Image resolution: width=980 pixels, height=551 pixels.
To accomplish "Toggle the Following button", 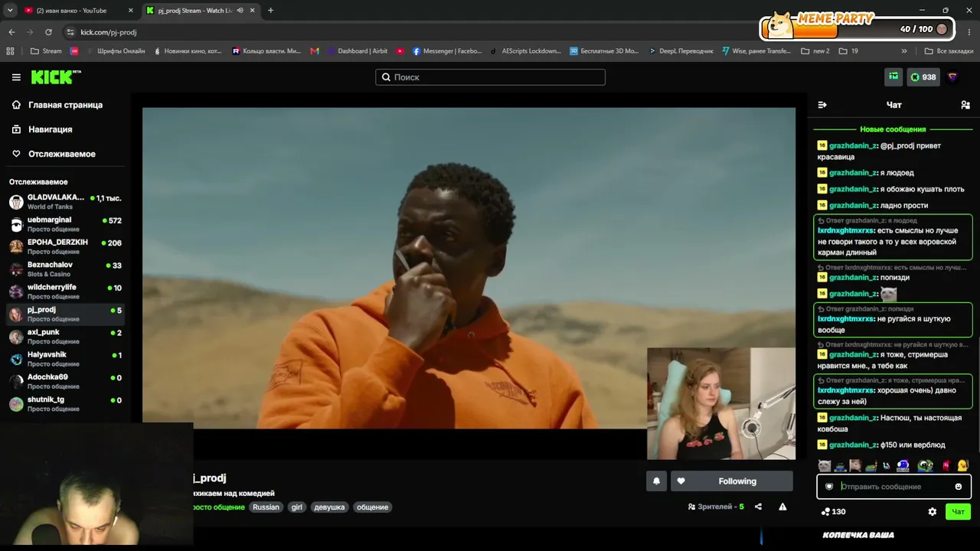I will [x=731, y=481].
